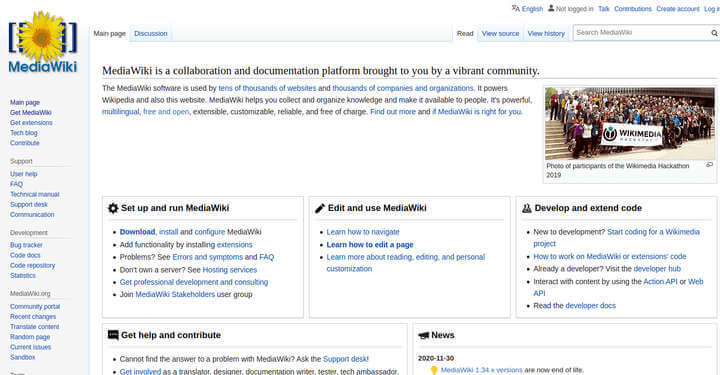Open the Technical manual link
This screenshot has width=720, height=375.
click(x=34, y=194)
